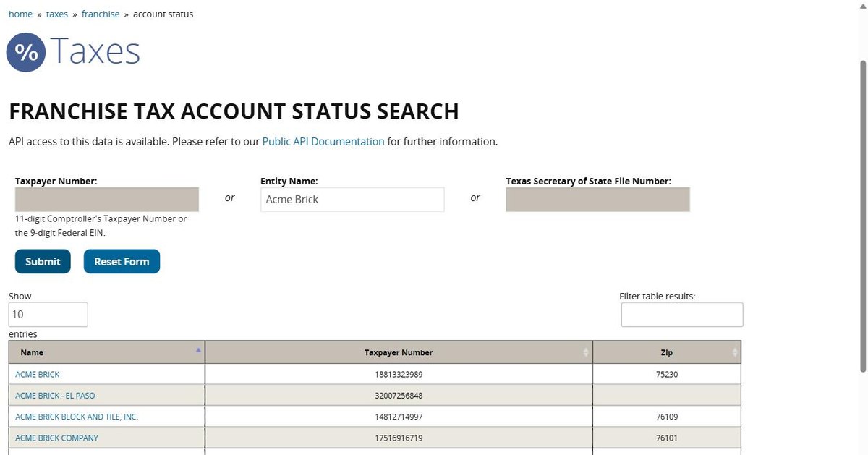Click the Taxpayer Number input field
This screenshot has width=868, height=455.
pyautogui.click(x=107, y=200)
